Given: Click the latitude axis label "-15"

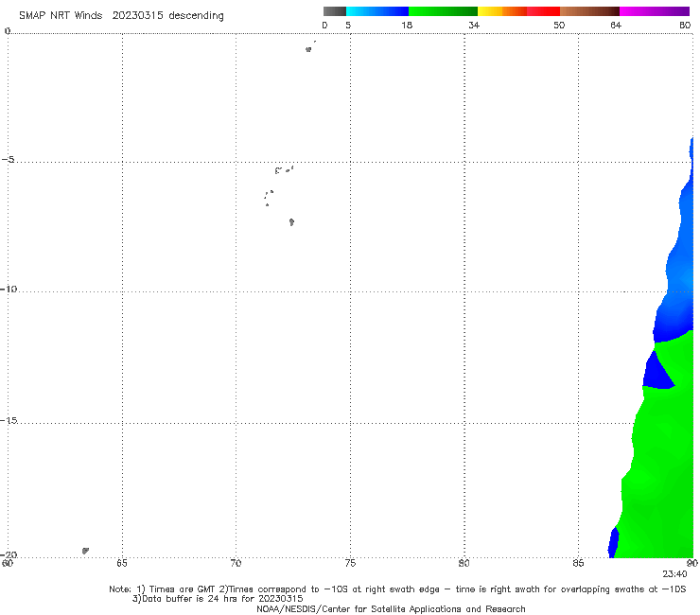Looking at the screenshot, I should point(9,420).
